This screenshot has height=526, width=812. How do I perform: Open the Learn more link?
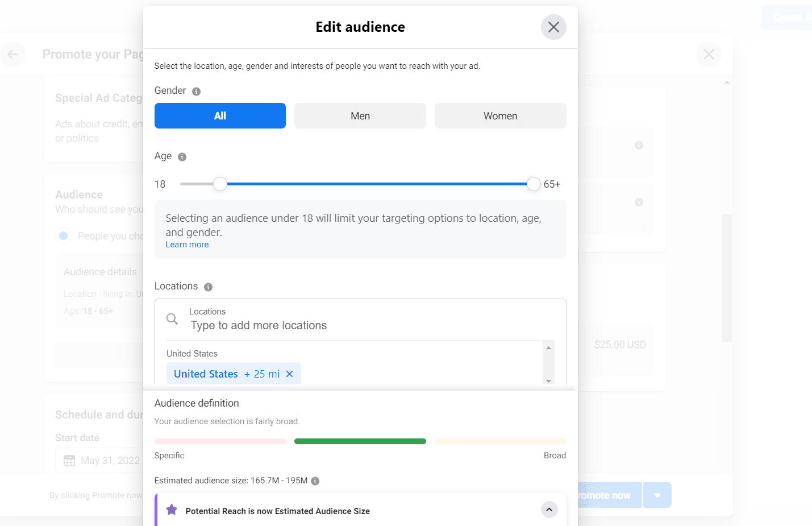187,245
